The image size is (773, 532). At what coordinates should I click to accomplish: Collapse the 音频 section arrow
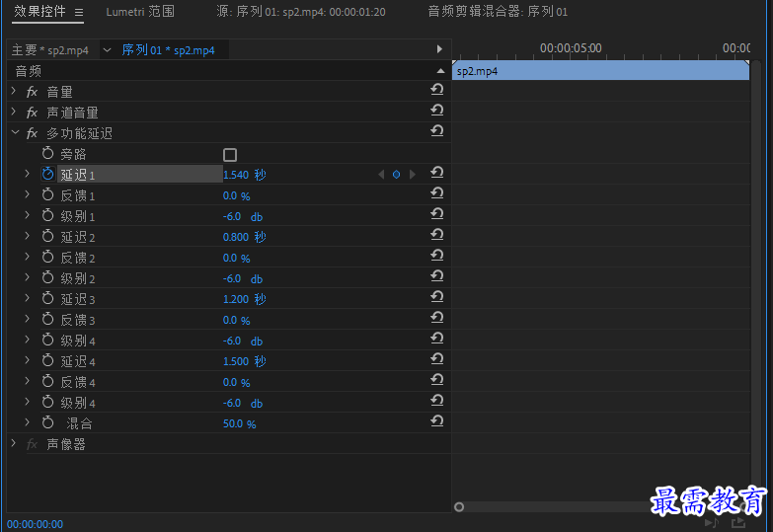(440, 71)
